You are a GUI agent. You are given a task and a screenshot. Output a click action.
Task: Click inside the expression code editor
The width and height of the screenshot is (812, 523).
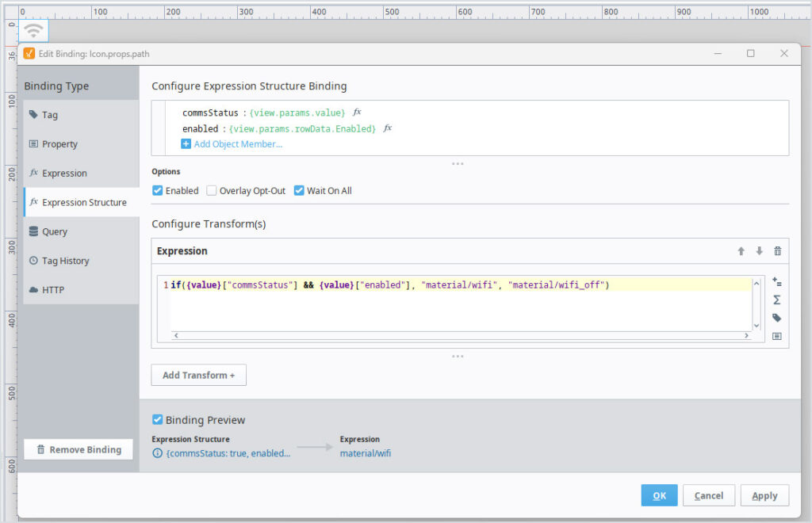(460, 309)
